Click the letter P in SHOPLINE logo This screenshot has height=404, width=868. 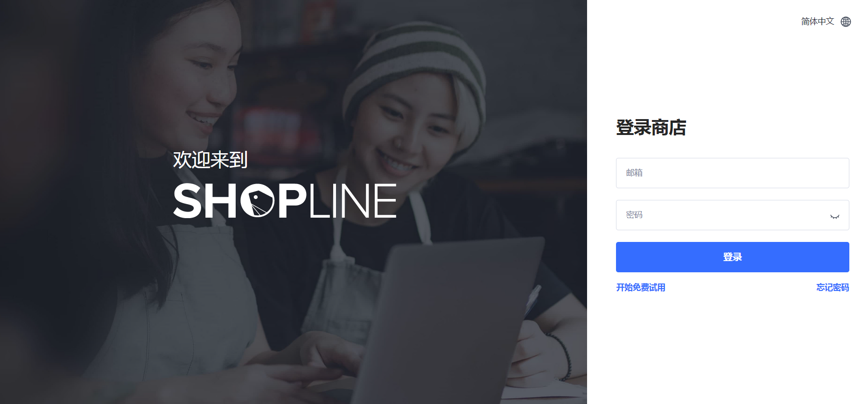(x=293, y=201)
